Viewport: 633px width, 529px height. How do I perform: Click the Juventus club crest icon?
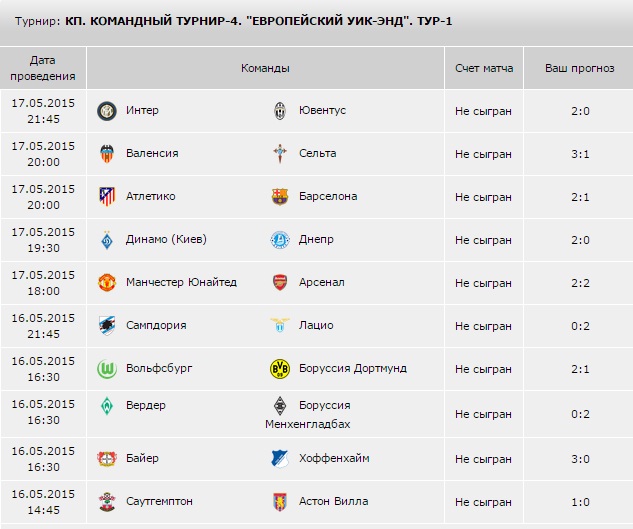pyautogui.click(x=280, y=111)
